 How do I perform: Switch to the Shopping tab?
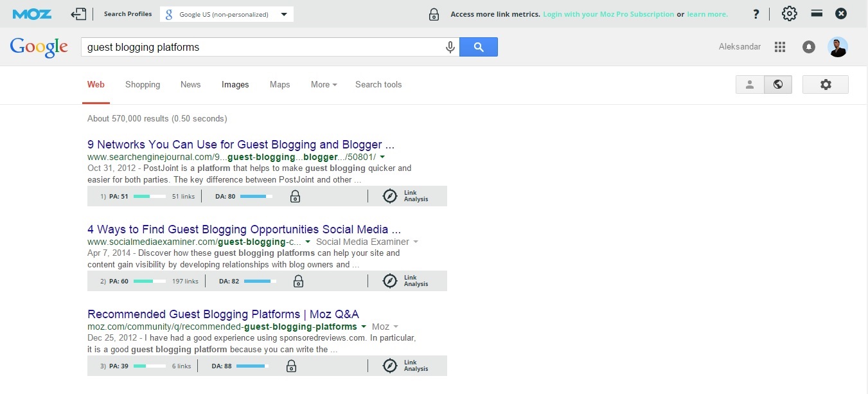(x=143, y=84)
